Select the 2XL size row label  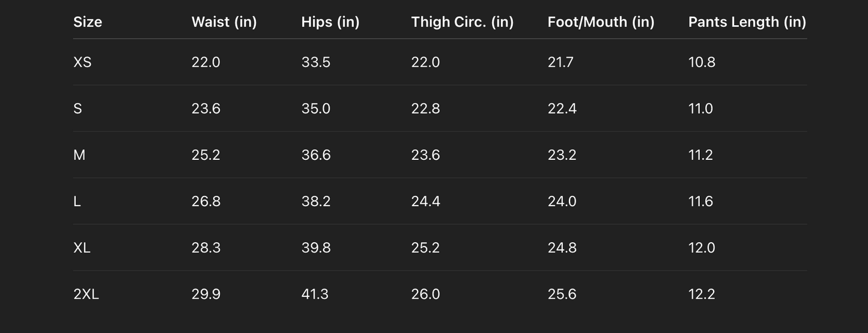(x=86, y=294)
